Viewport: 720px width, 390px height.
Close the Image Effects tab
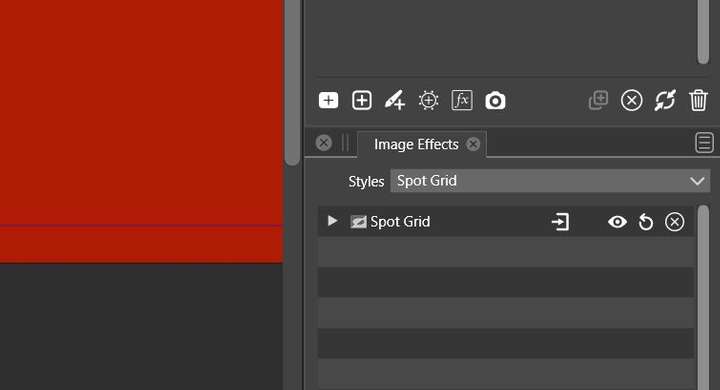point(473,144)
